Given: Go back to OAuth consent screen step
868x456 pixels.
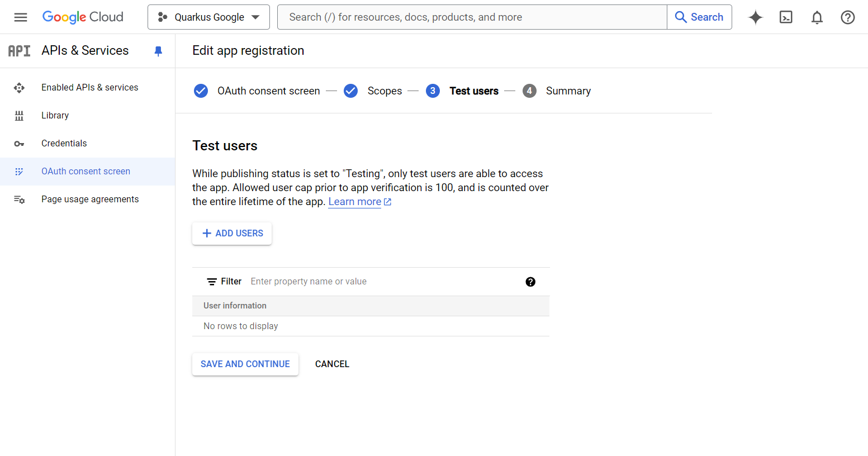Looking at the screenshot, I should click(269, 91).
